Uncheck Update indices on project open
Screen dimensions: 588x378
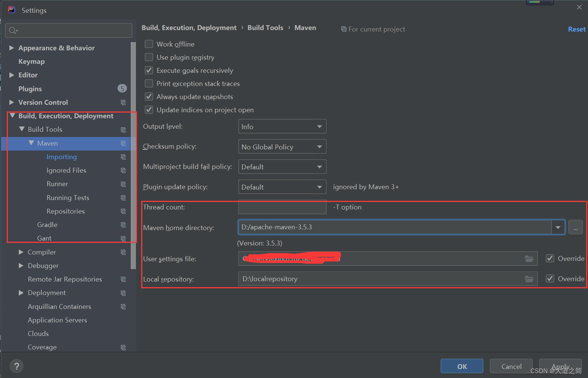tap(149, 110)
